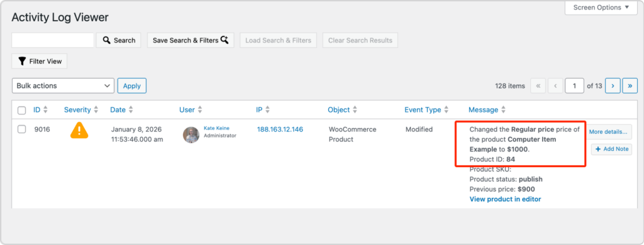Expand the Screen Options panel

(x=601, y=8)
